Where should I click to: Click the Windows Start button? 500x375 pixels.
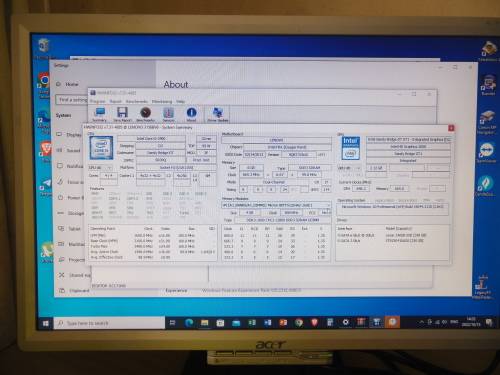pos(46,323)
